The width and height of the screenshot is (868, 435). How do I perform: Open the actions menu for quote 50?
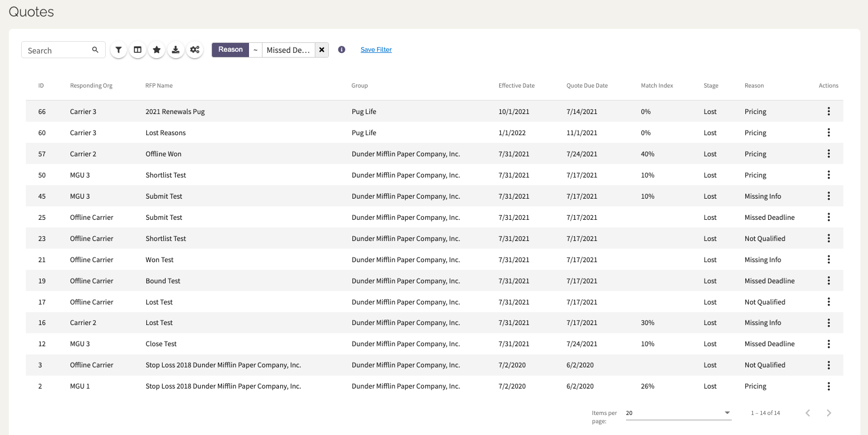[829, 175]
